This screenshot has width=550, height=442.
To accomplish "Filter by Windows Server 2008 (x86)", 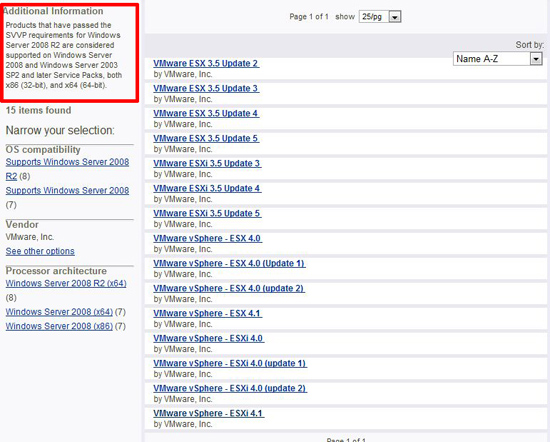I will pos(59,326).
